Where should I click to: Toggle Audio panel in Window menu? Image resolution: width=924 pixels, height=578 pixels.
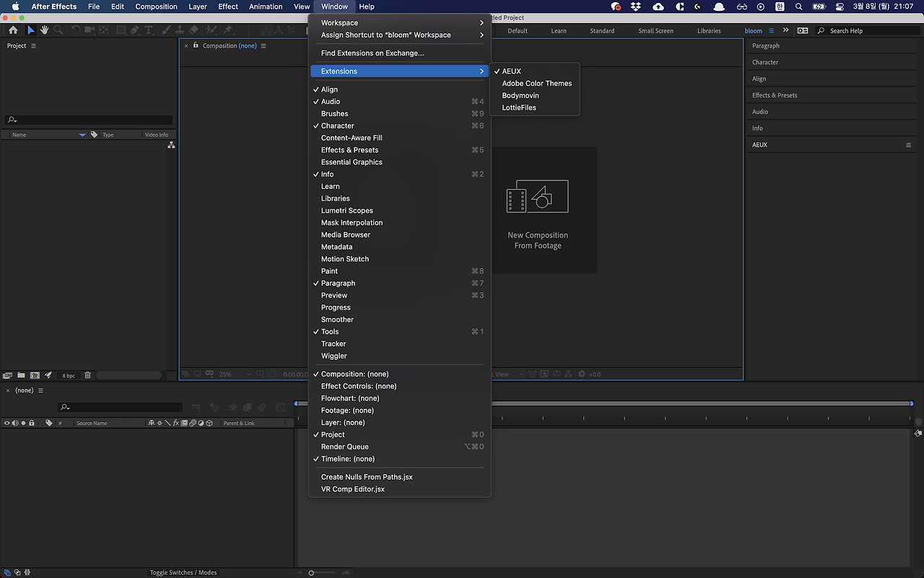pos(400,102)
